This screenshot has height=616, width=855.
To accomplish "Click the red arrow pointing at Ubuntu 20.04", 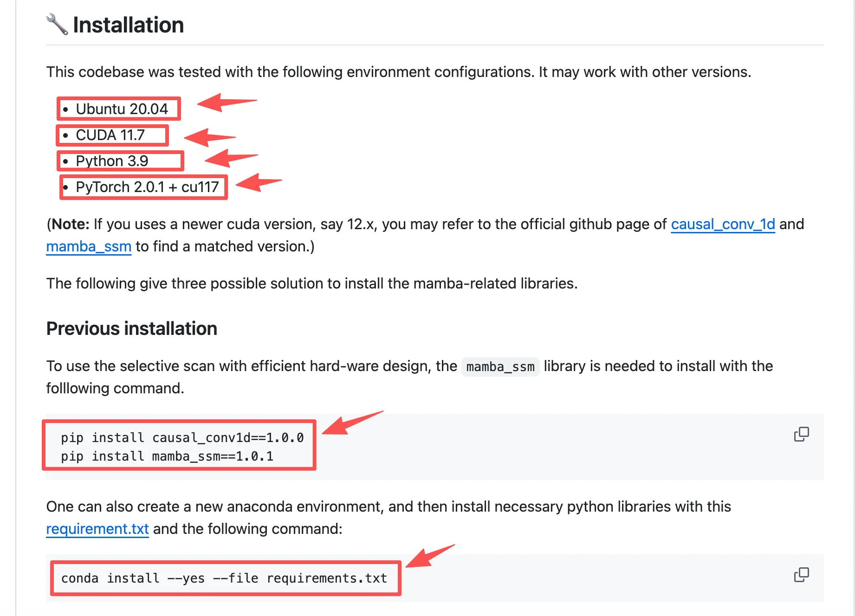I will pos(227,102).
